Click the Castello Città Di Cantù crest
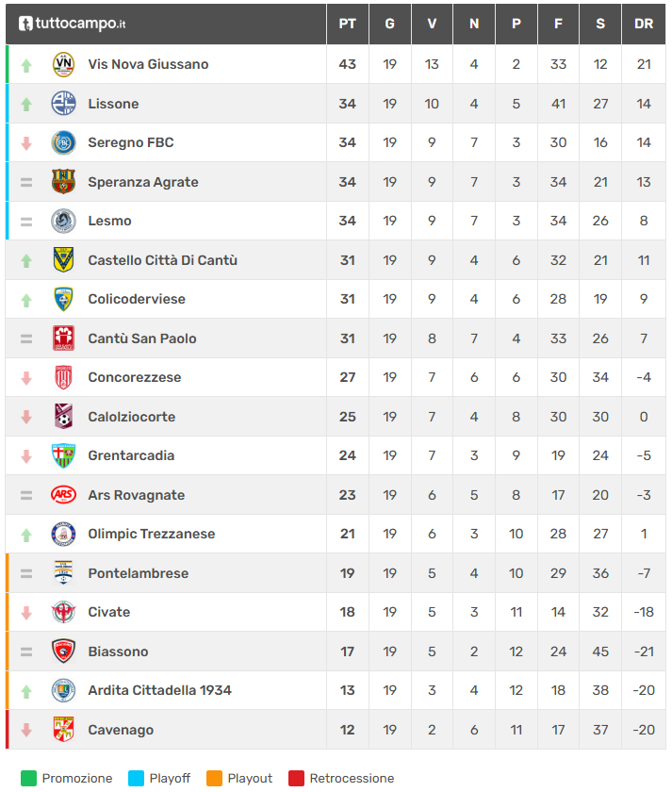Image resolution: width=672 pixels, height=792 pixels. (x=63, y=260)
